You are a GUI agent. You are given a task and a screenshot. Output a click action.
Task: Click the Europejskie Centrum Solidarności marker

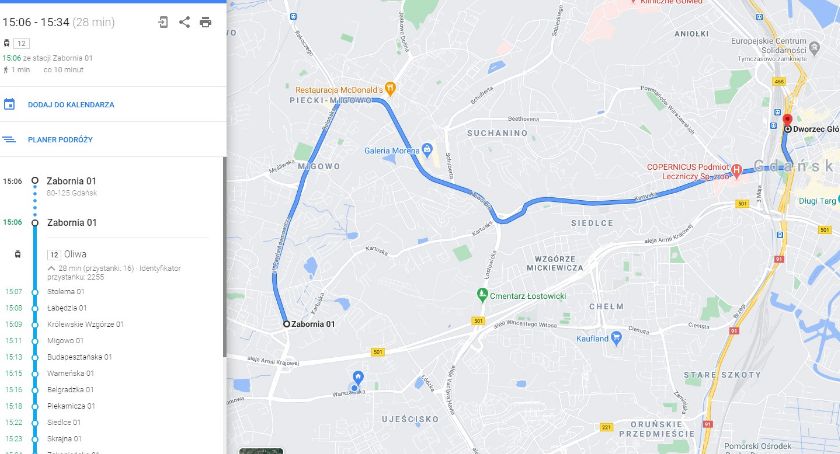click(814, 47)
